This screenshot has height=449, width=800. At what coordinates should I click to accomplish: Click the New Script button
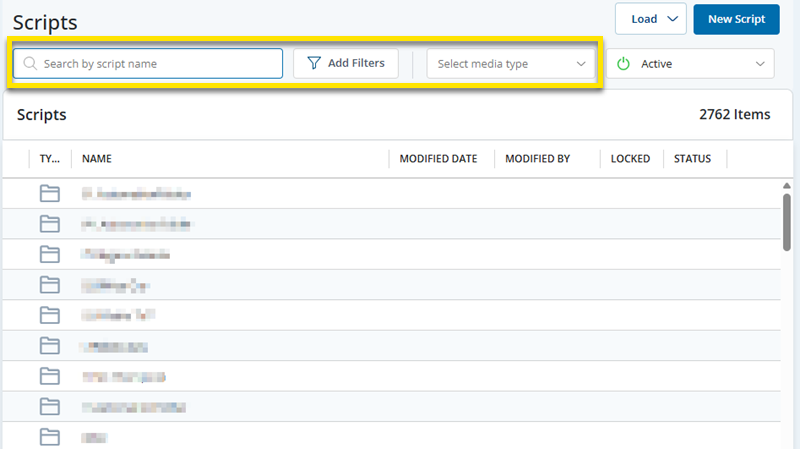(736, 19)
